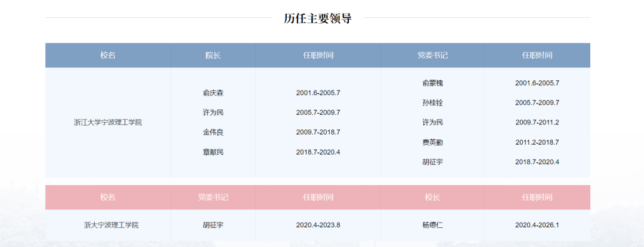Select the name 杨德仁
Viewport: 644px width, 247px height.
(x=432, y=225)
